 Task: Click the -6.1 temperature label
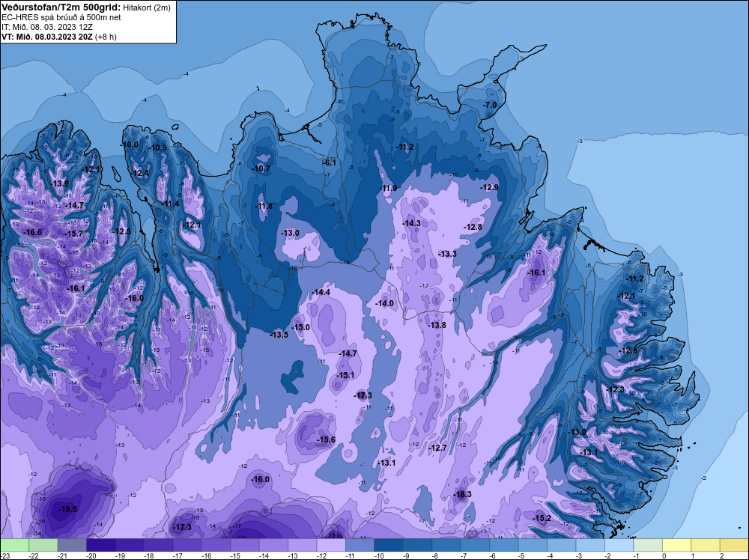330,162
